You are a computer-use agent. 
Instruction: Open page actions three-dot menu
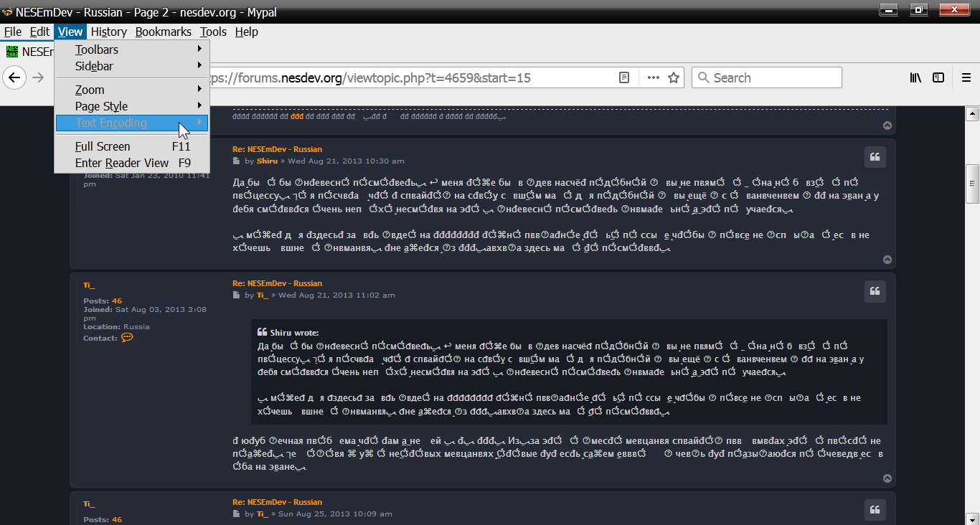pos(654,77)
